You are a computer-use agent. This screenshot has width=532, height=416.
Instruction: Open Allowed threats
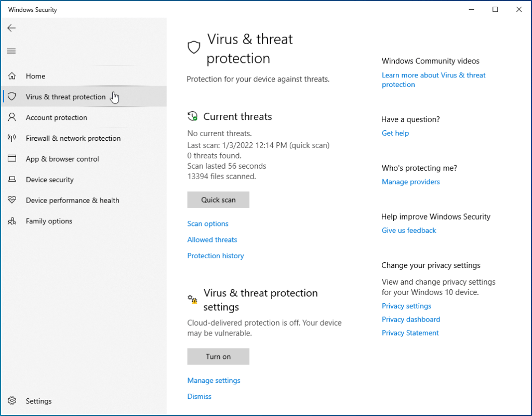pos(211,239)
